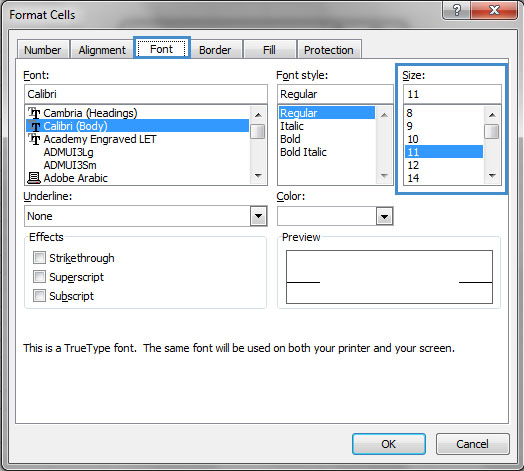The image size is (524, 471).
Task: Click TrueType icon beside Academy Engraved LET
Action: (x=34, y=139)
